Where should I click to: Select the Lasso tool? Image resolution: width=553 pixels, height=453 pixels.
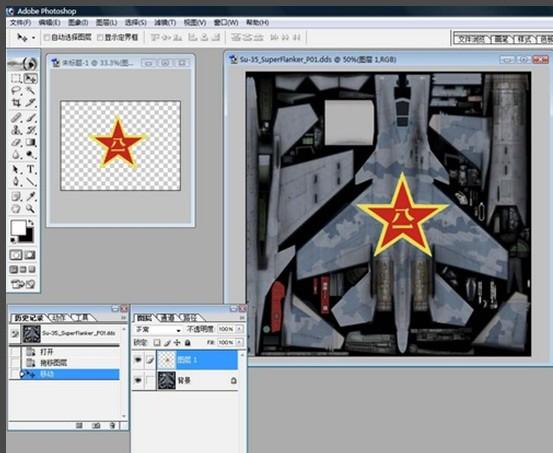pos(16,91)
